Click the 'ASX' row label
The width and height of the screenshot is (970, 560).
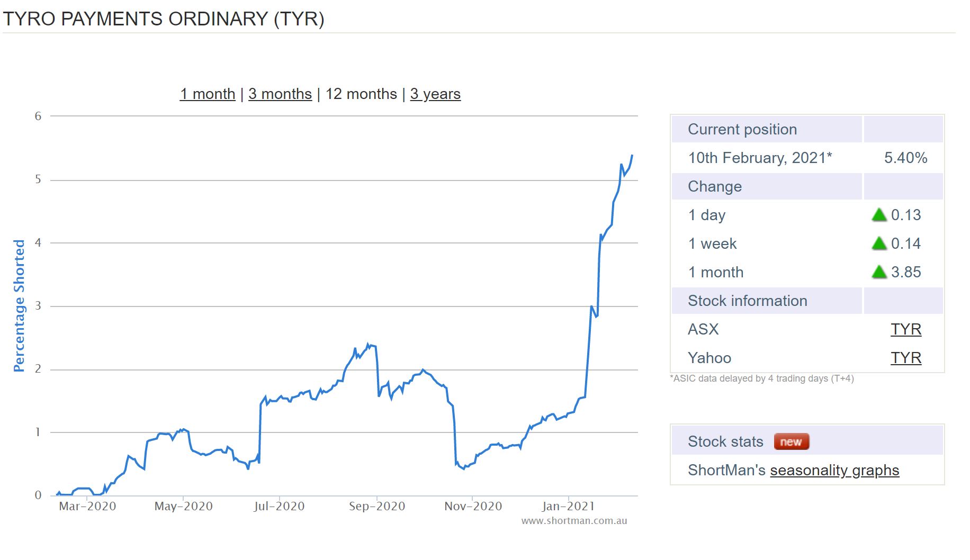pos(703,329)
